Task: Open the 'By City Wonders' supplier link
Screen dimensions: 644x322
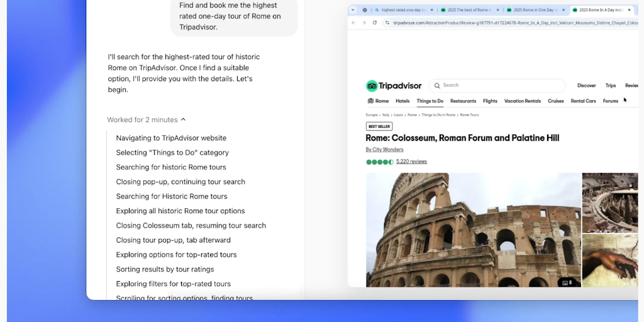Action: 384,150
